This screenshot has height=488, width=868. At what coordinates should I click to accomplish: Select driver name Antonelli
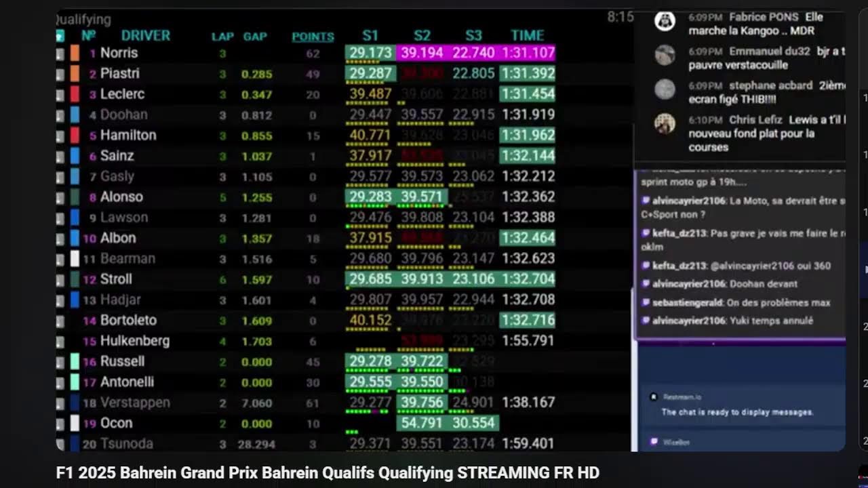click(x=127, y=382)
